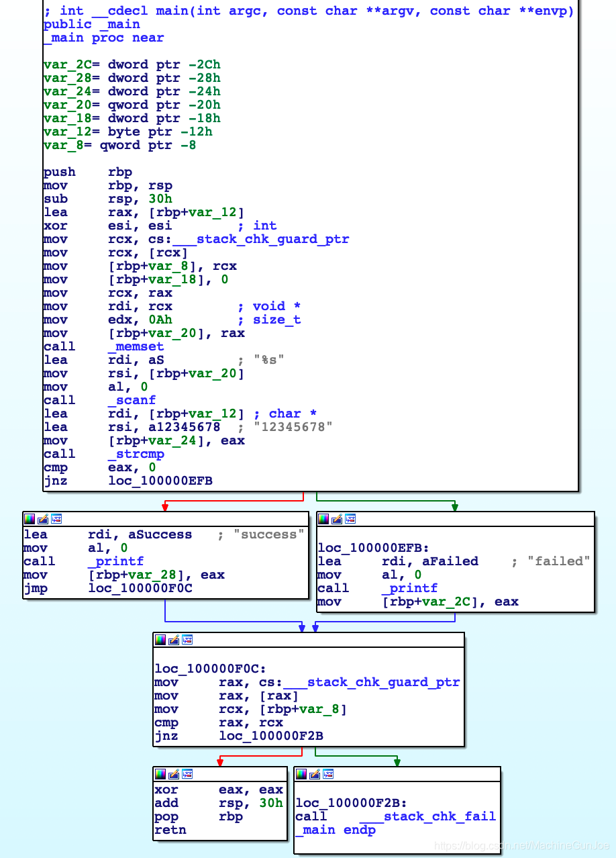Click the var_18 dword ptr declaration
Image resolution: width=616 pixels, height=858 pixels.
click(132, 118)
